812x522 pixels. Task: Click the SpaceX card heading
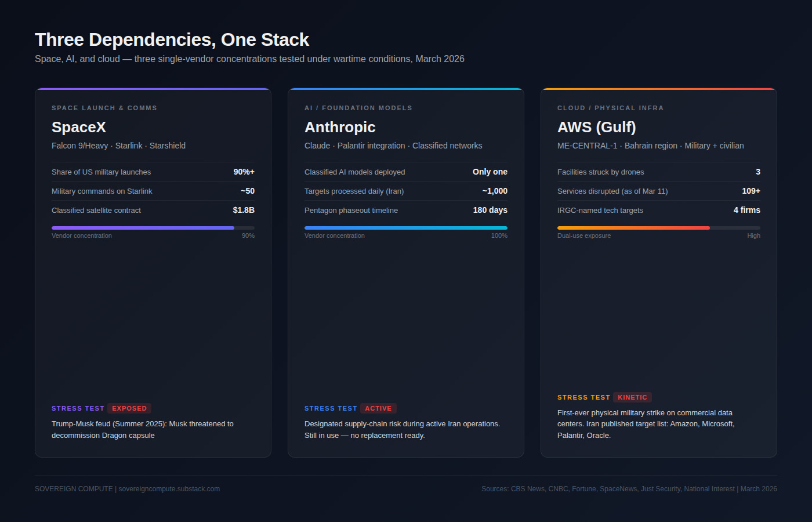(79, 127)
